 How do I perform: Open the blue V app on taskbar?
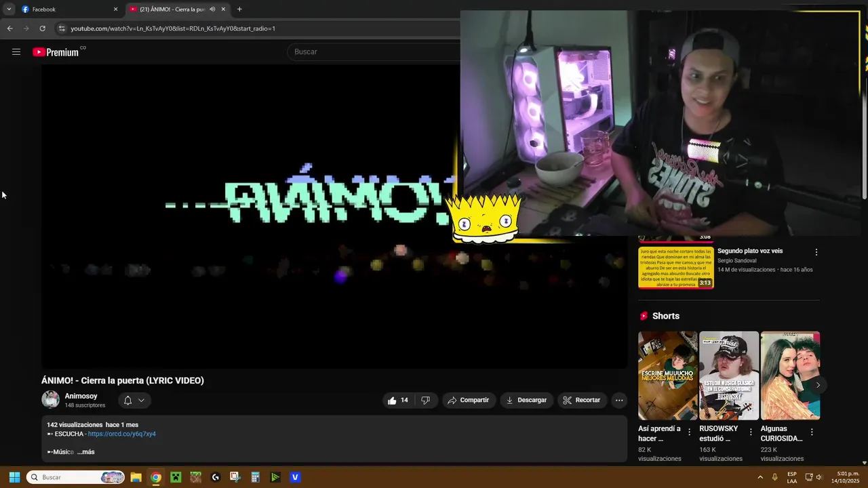295,477
